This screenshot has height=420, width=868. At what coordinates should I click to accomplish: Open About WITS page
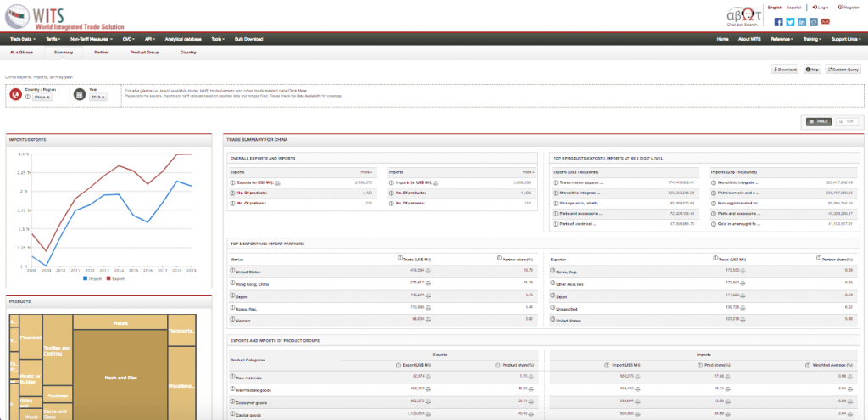pyautogui.click(x=749, y=39)
